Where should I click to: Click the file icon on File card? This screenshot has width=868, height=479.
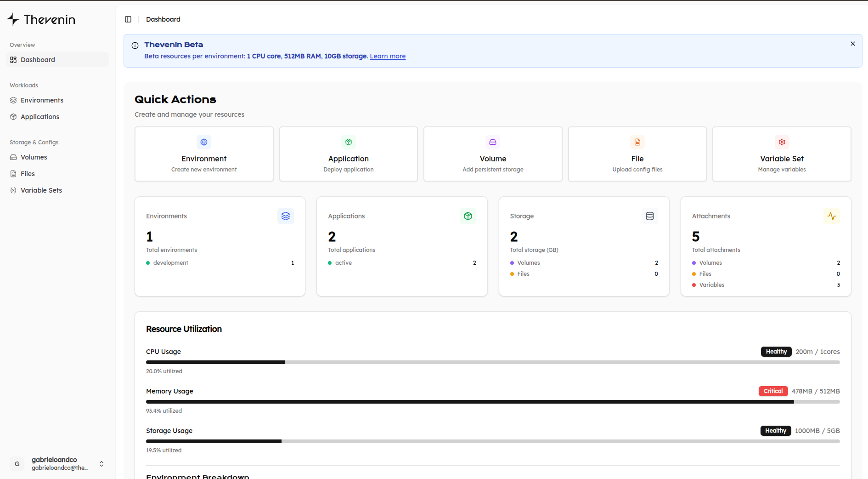(x=637, y=142)
